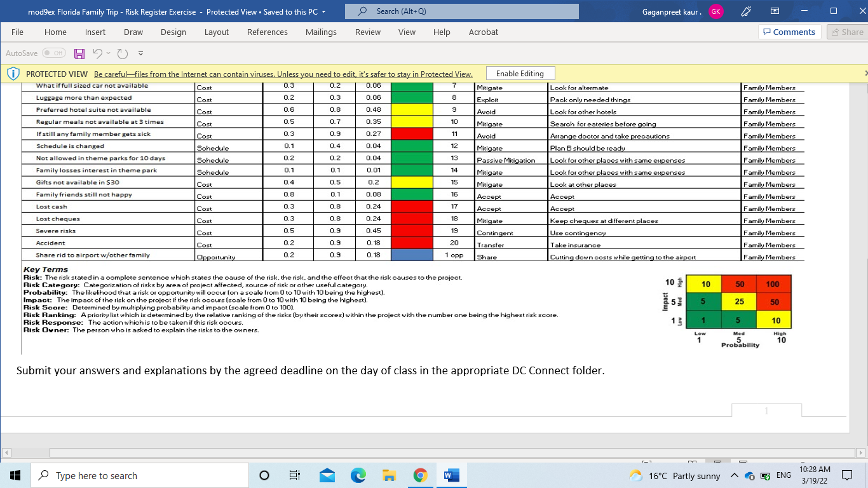
Task: Click the red 100 cell in risk matrix
Action: pos(773,283)
